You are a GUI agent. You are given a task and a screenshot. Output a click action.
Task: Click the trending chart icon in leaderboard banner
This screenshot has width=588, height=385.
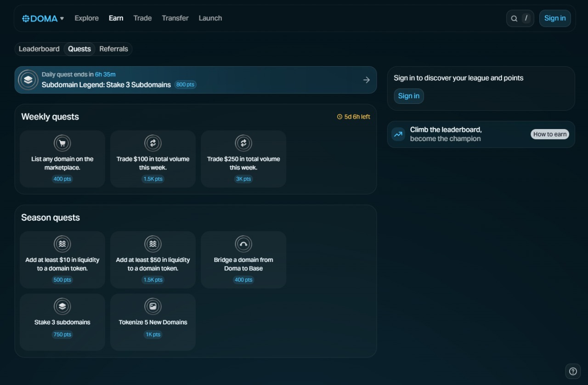[x=398, y=134]
